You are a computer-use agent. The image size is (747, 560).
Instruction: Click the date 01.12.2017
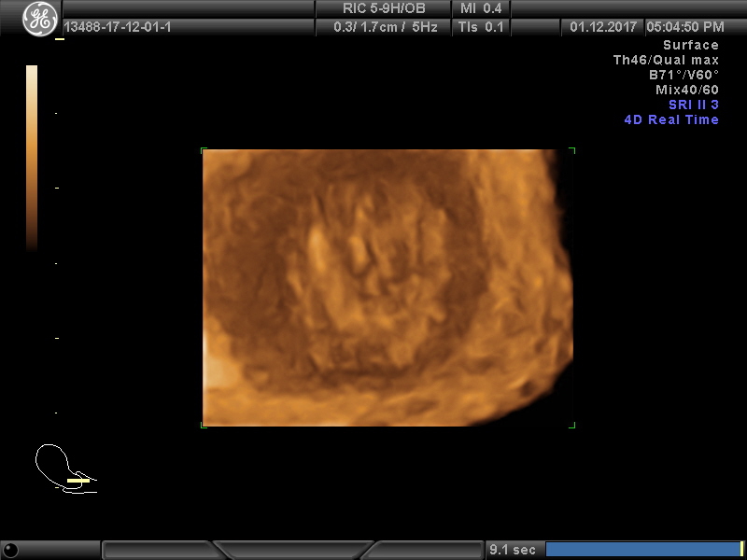(603, 27)
